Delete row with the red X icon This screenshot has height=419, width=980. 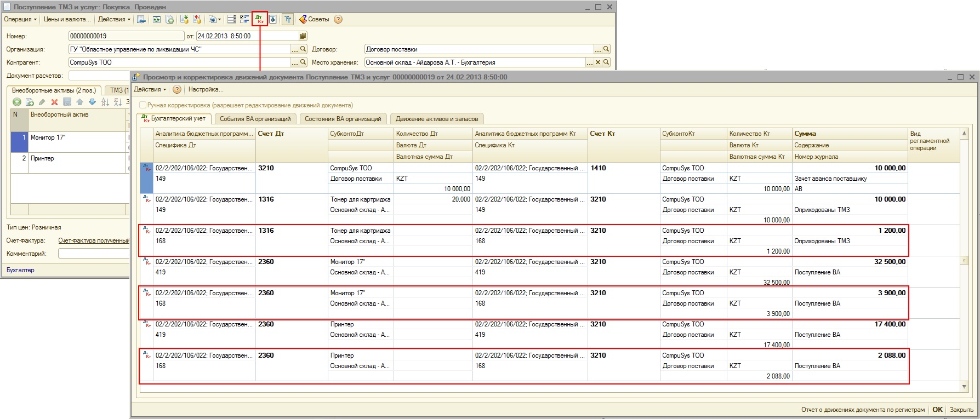(54, 102)
